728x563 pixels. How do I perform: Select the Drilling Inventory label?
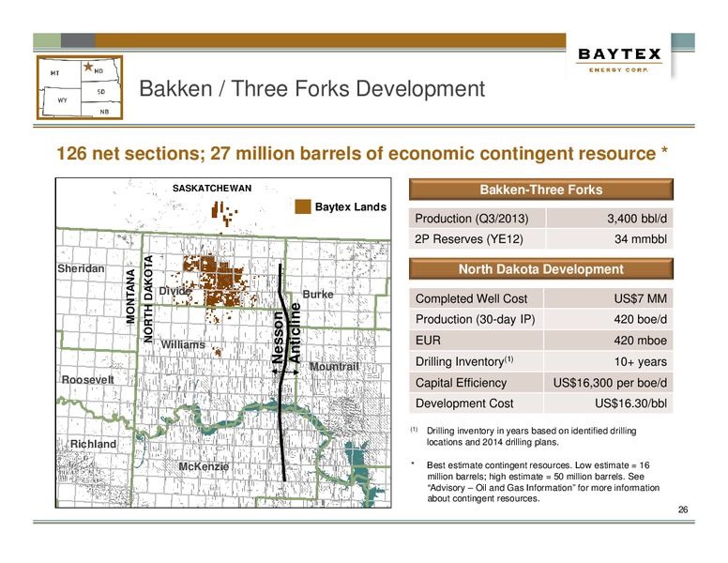click(x=464, y=361)
